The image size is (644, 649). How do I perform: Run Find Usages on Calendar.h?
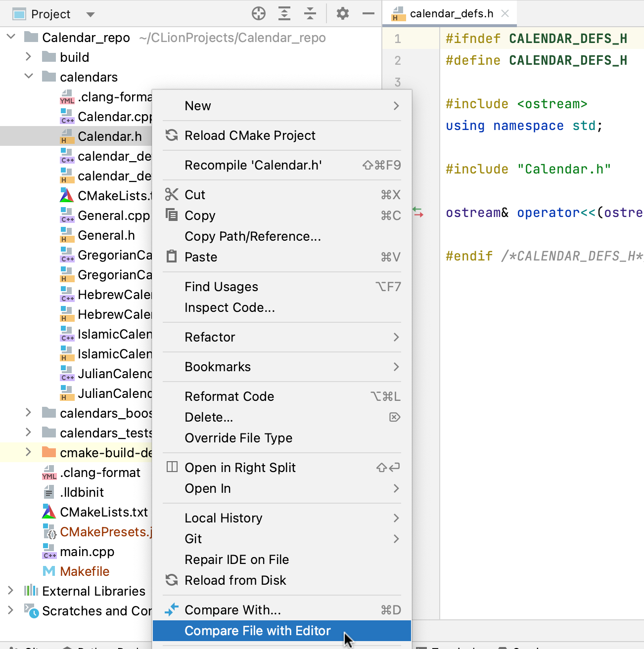[x=222, y=287]
